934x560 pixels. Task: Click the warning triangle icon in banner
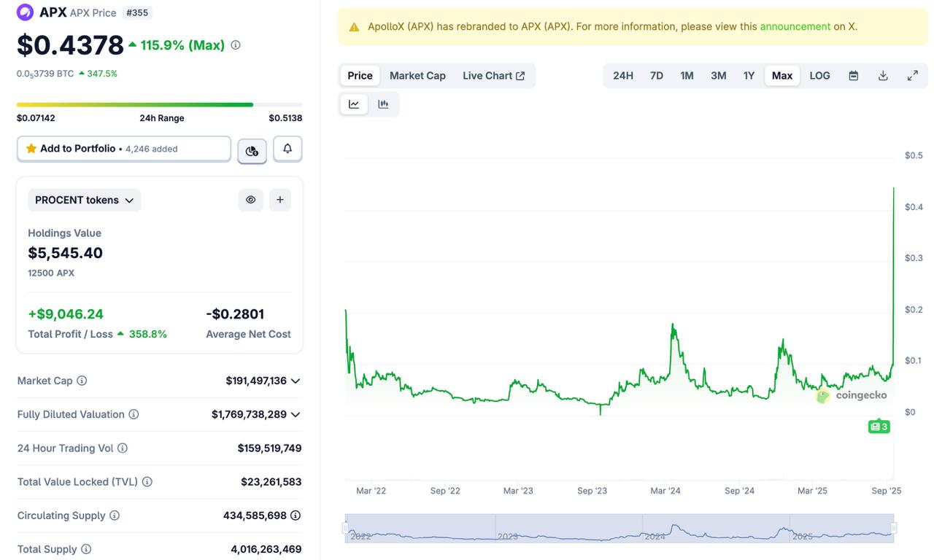click(354, 27)
